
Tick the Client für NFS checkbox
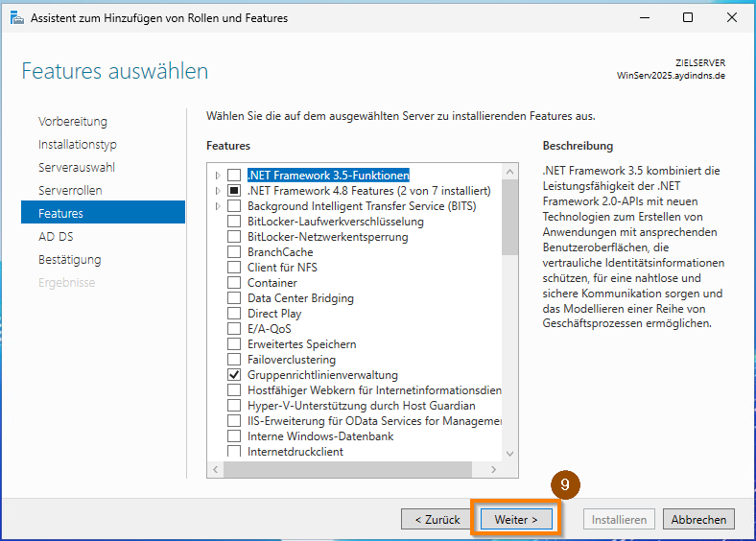pos(234,267)
